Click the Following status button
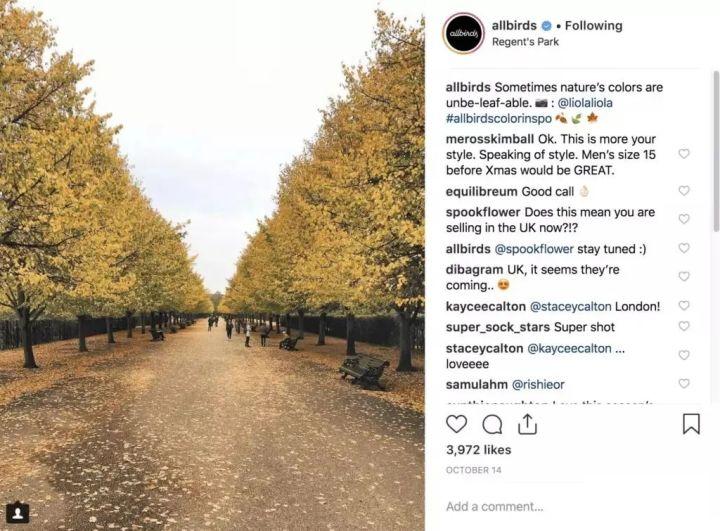 (593, 26)
